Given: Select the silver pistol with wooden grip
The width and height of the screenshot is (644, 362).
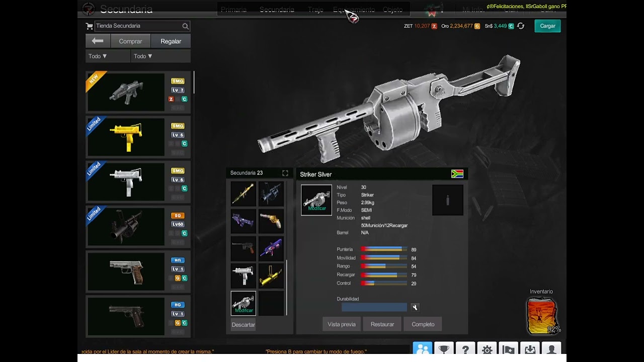Looking at the screenshot, I should (138, 271).
